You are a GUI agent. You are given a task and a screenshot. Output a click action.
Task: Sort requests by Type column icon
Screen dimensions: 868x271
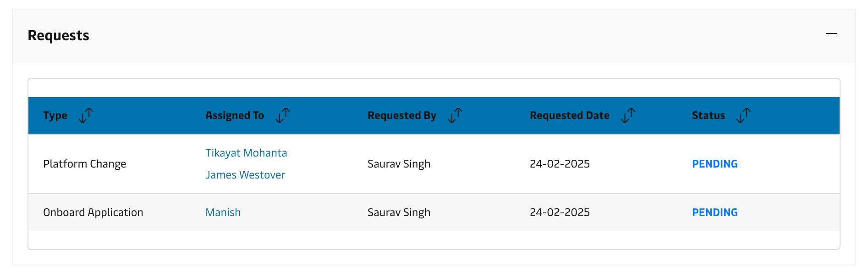[86, 115]
